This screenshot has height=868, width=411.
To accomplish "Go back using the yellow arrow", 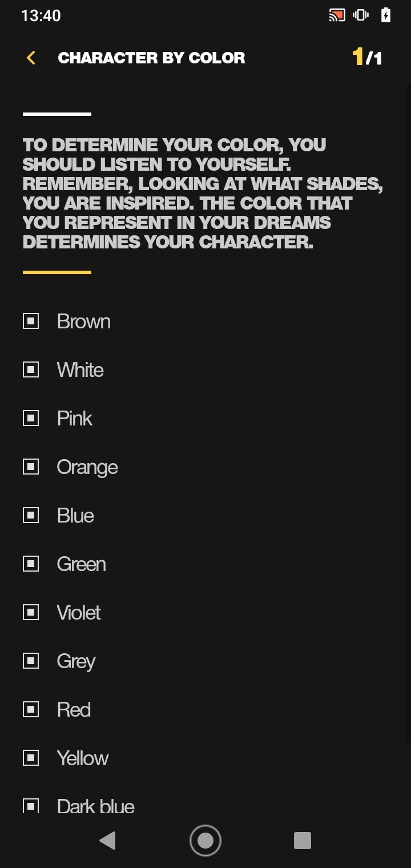I will pyautogui.click(x=31, y=58).
